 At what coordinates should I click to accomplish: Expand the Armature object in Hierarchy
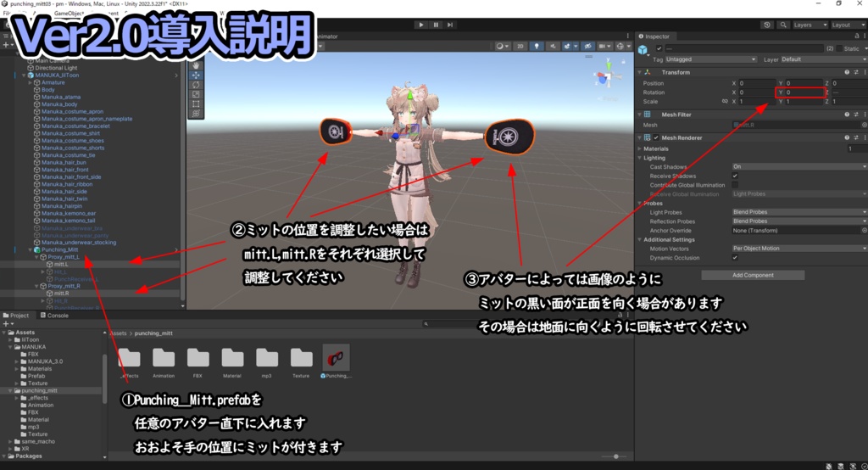click(x=31, y=82)
